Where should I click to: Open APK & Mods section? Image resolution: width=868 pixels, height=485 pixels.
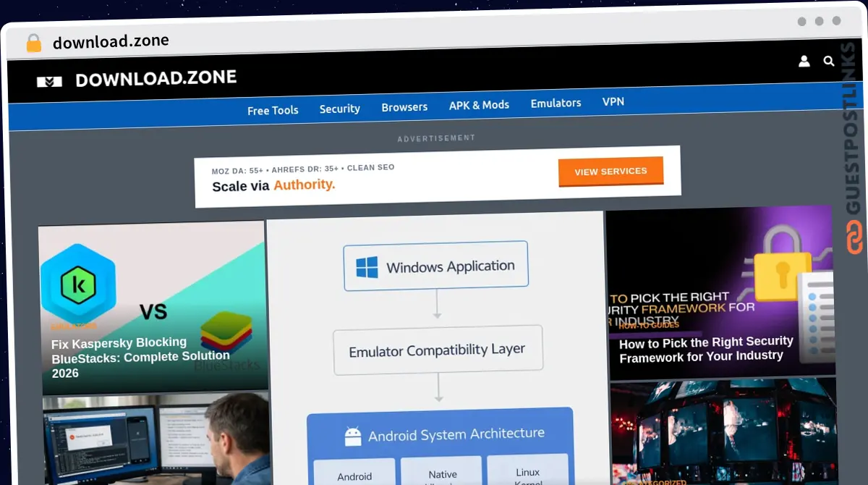(x=479, y=105)
